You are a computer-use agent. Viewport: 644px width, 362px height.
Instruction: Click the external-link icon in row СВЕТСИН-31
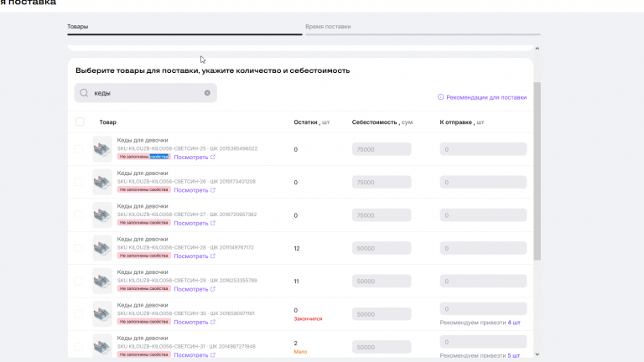pos(213,354)
